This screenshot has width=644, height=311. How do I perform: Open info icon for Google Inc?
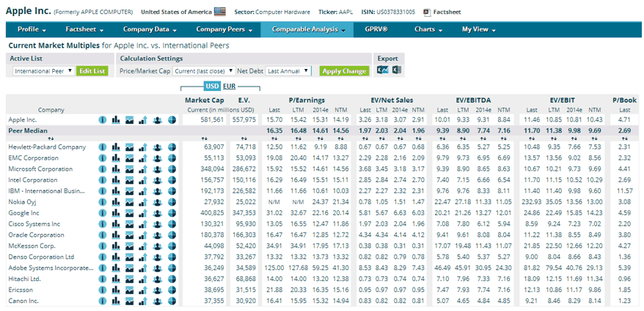point(102,213)
